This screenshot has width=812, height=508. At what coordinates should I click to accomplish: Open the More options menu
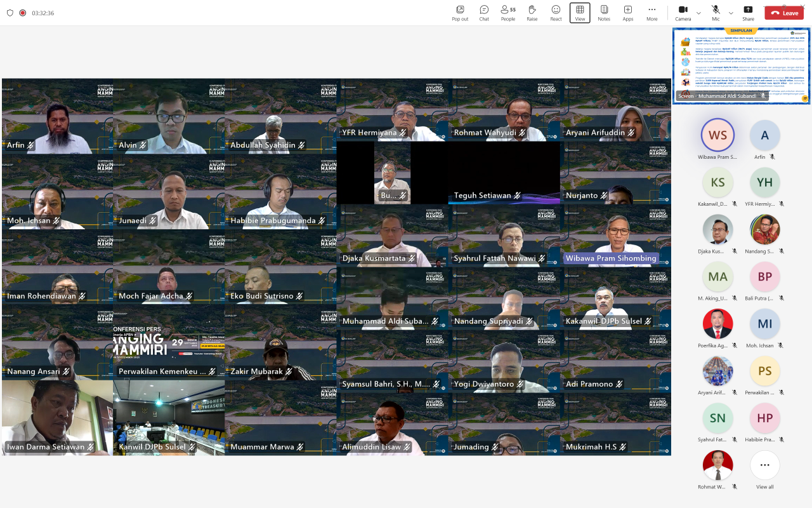pos(652,13)
